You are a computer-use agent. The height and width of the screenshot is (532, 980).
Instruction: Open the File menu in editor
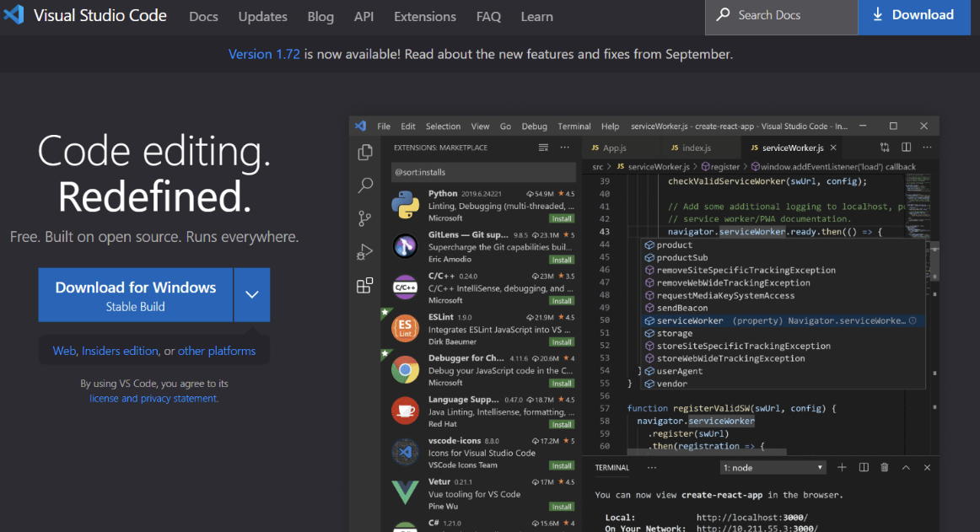(384, 126)
